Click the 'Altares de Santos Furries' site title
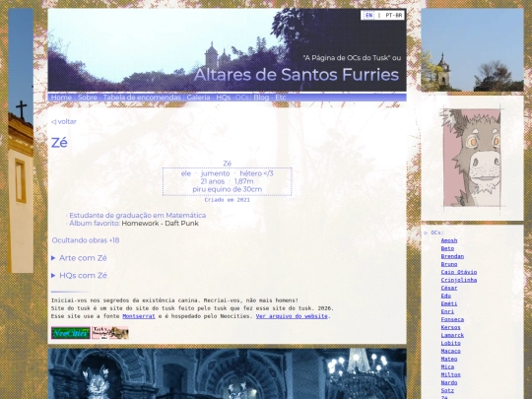 (297, 75)
